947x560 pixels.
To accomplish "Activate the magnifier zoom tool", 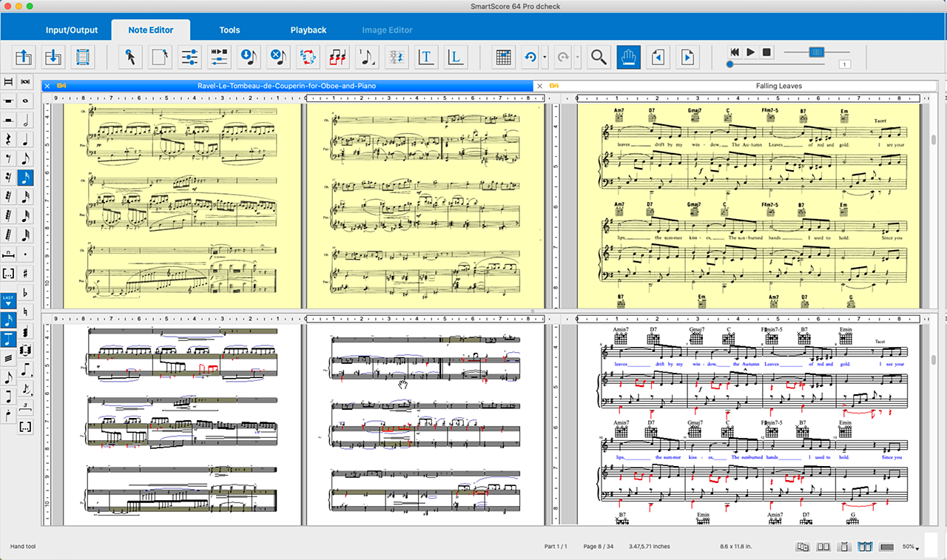I will [599, 57].
